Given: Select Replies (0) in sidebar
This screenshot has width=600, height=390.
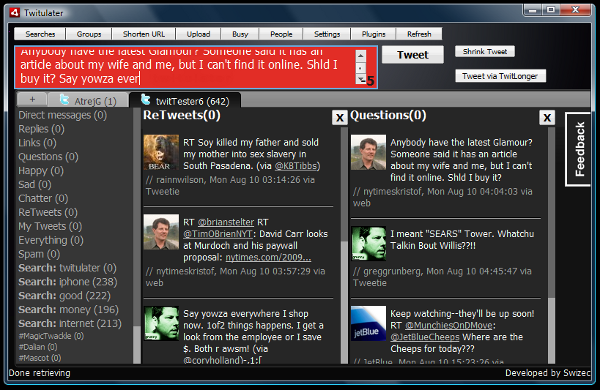Looking at the screenshot, I should (x=41, y=129).
